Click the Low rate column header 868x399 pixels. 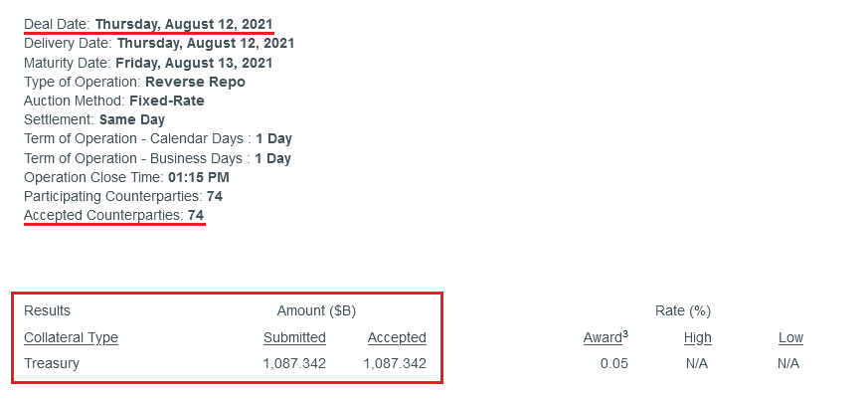pyautogui.click(x=790, y=337)
